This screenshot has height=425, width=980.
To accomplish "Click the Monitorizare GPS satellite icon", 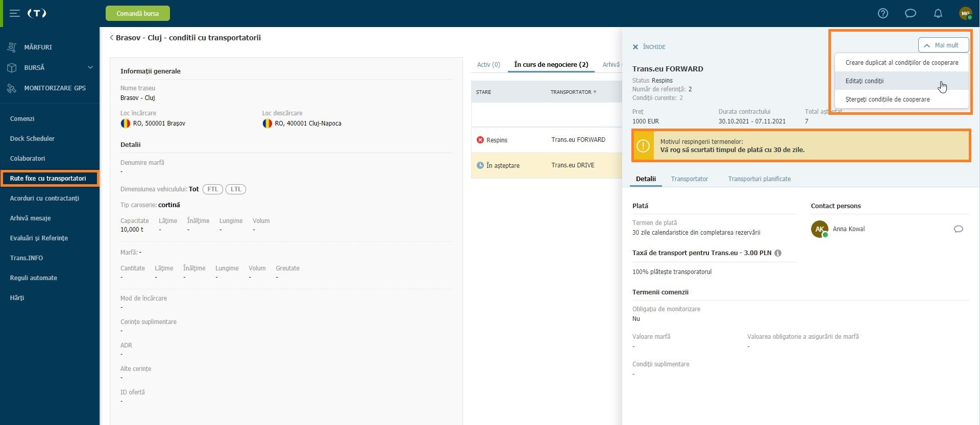I will (x=12, y=88).
